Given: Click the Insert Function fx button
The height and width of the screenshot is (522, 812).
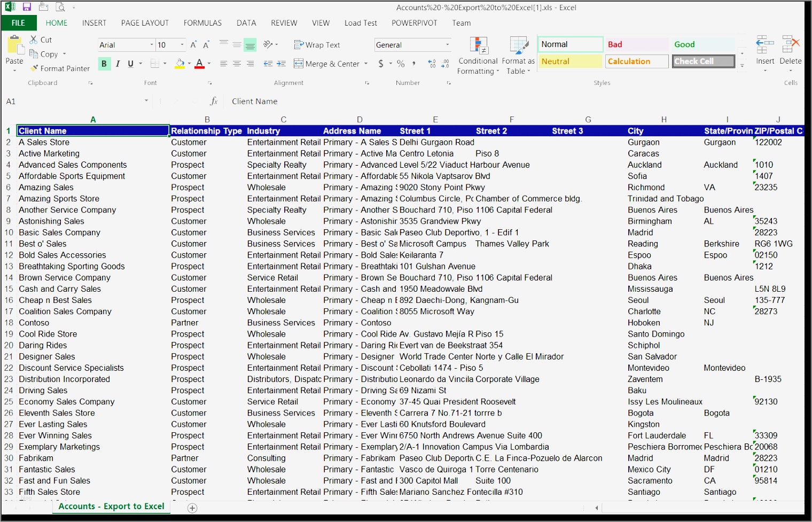Looking at the screenshot, I should [214, 101].
